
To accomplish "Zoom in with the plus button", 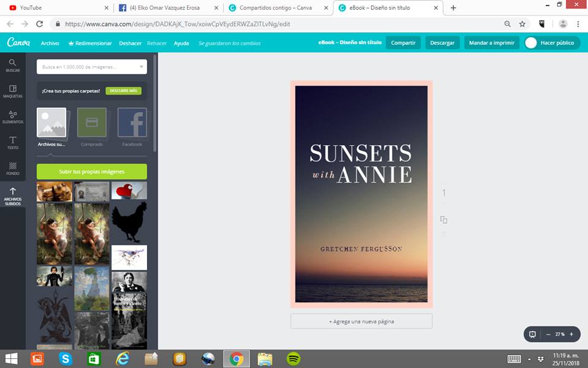I will (x=571, y=334).
